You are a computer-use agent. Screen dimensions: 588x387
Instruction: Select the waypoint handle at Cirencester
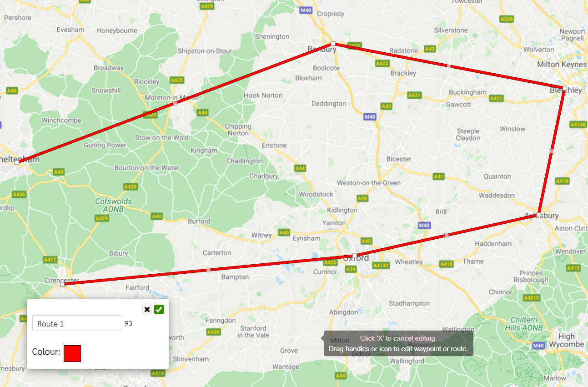pyautogui.click(x=62, y=284)
